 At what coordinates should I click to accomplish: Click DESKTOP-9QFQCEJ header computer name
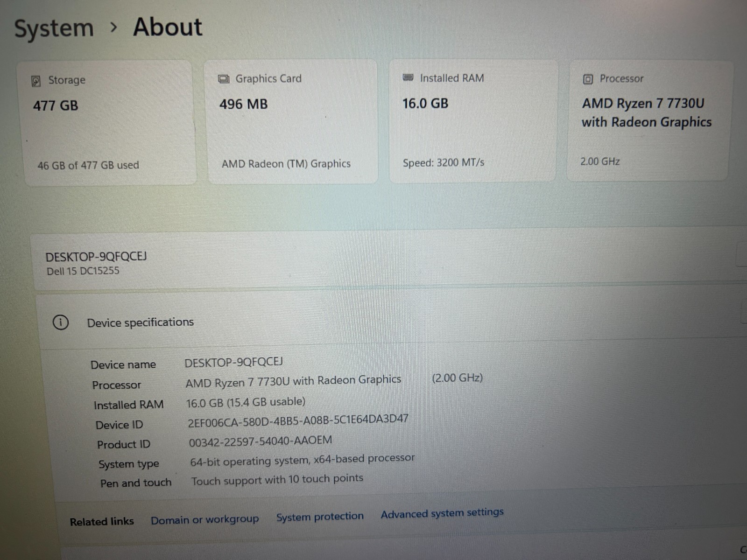96,257
